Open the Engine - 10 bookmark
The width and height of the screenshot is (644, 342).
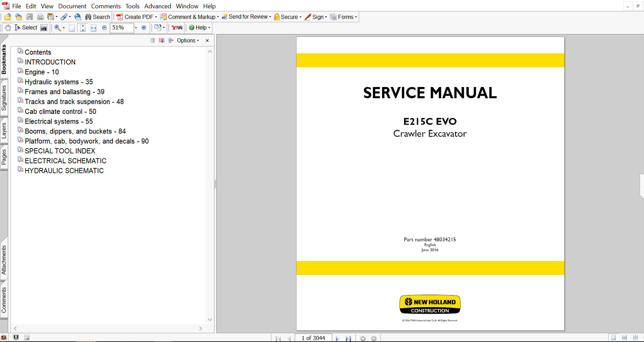pyautogui.click(x=42, y=72)
